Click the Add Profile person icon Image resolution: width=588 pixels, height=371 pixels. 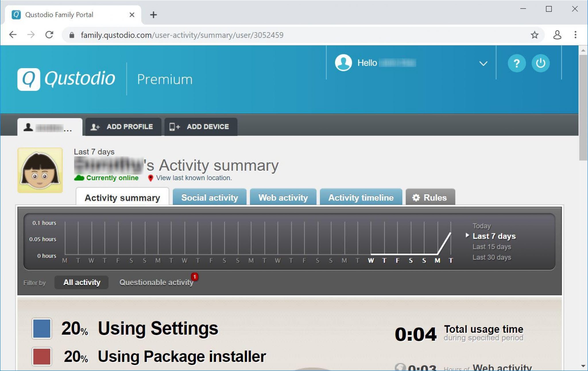pos(94,126)
